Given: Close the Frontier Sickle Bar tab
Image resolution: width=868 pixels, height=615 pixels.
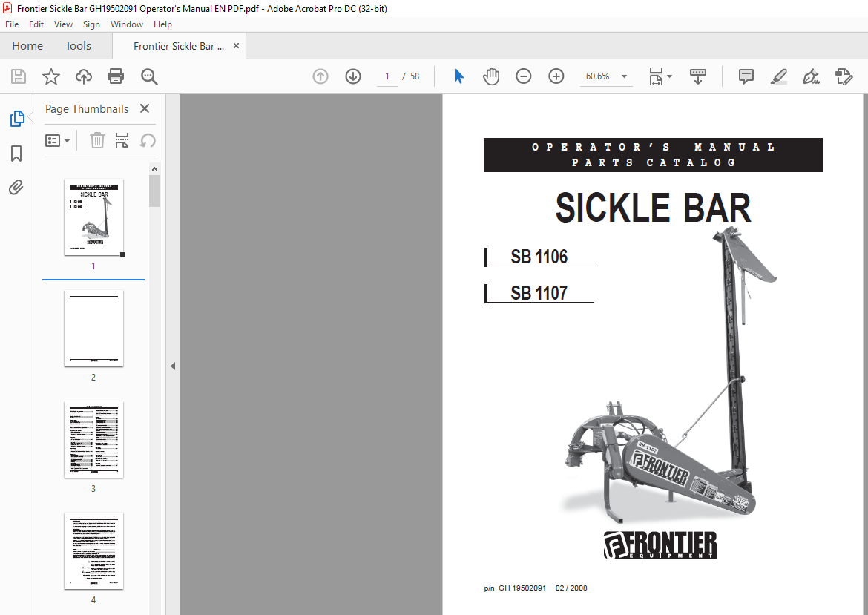Looking at the screenshot, I should point(237,46).
